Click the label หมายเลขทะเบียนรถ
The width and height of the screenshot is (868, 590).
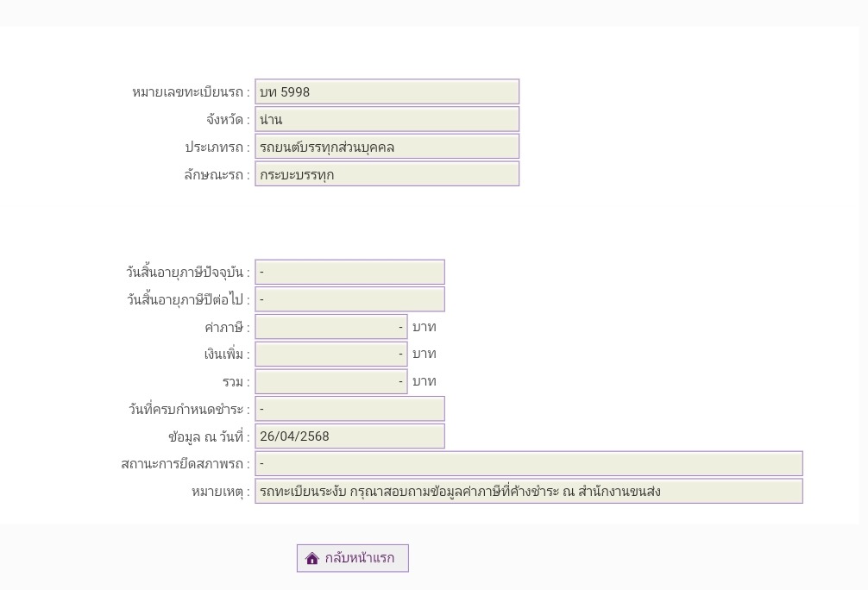pos(191,92)
